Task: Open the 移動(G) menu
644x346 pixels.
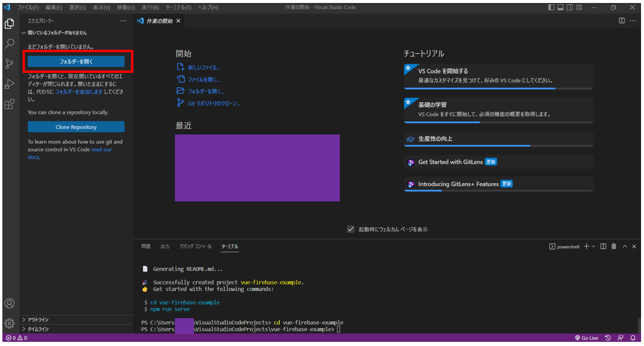Action: 126,7
